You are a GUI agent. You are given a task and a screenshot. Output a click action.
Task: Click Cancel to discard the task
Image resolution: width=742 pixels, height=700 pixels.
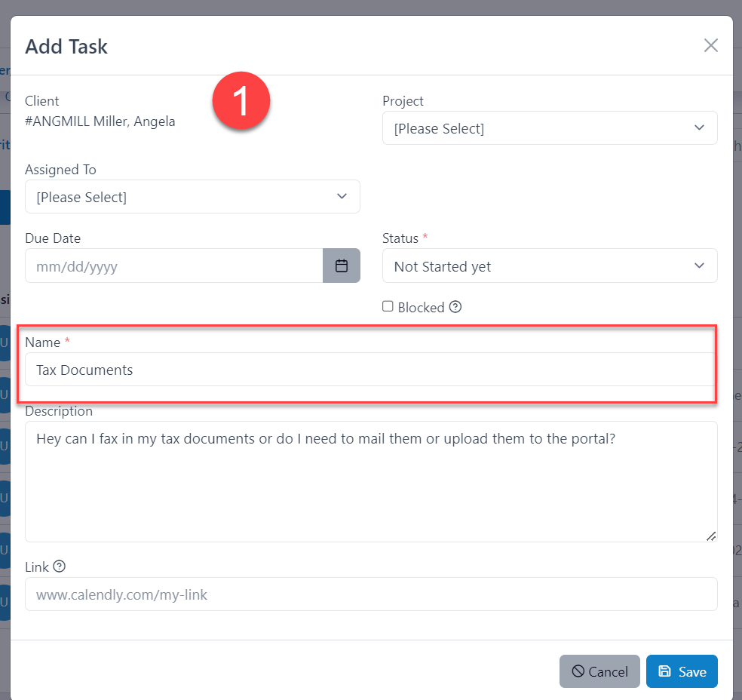(599, 671)
